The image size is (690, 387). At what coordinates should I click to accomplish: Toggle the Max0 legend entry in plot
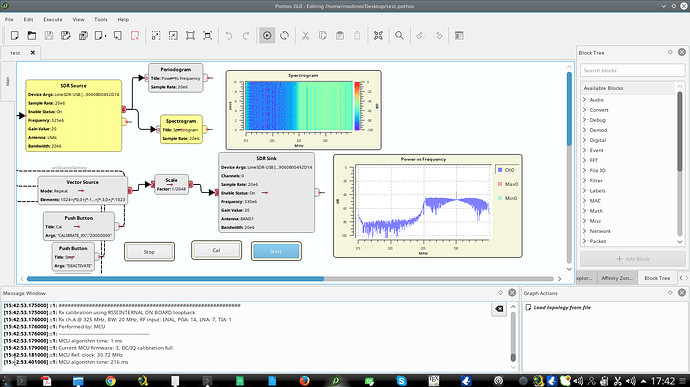click(x=507, y=184)
